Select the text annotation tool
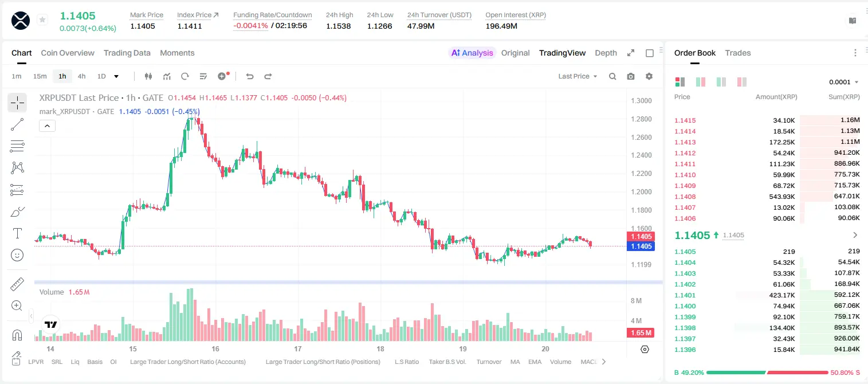The width and height of the screenshot is (868, 384). tap(17, 233)
